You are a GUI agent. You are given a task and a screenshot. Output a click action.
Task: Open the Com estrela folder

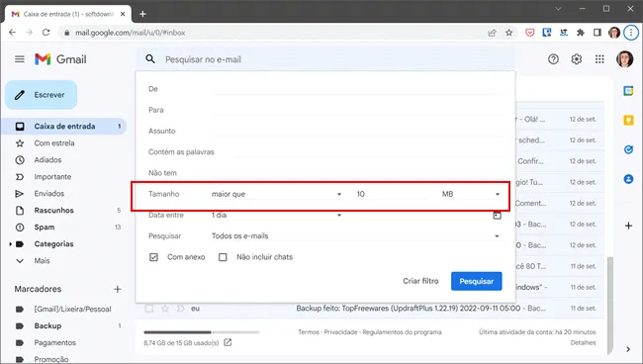[x=54, y=143]
